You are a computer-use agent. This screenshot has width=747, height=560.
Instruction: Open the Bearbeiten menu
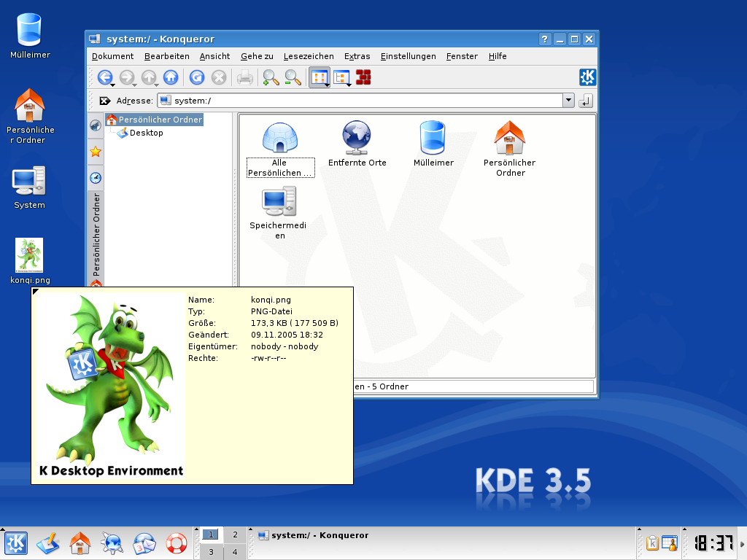click(x=167, y=56)
